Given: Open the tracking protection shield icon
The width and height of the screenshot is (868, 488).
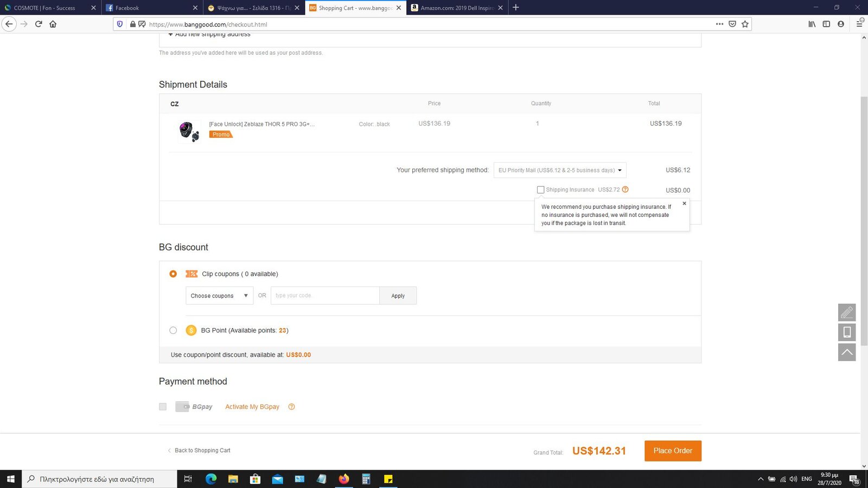Looking at the screenshot, I should tap(120, 24).
